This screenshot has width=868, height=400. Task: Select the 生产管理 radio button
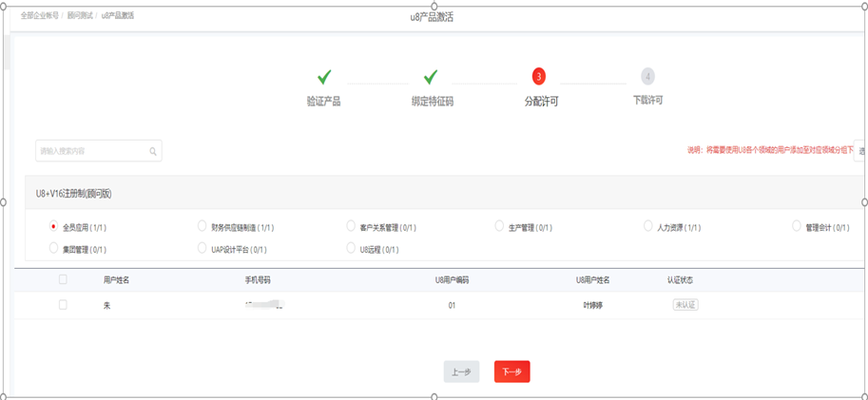coord(499,226)
